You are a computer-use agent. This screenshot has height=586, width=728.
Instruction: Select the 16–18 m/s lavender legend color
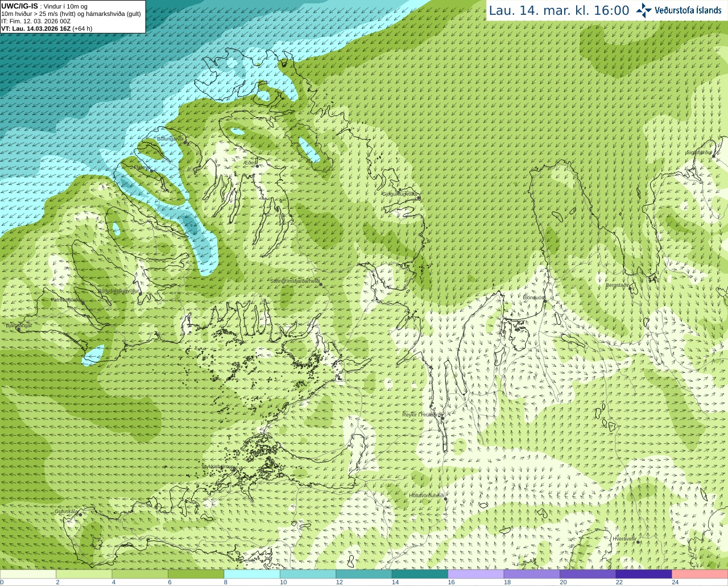pos(476,574)
